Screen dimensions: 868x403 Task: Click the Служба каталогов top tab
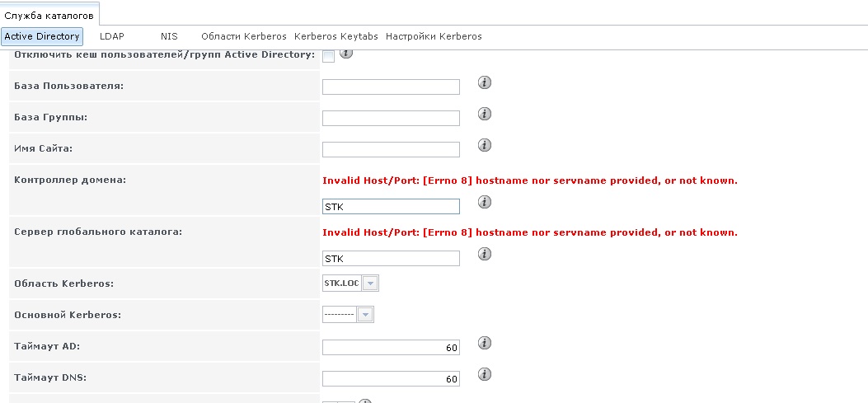click(49, 16)
